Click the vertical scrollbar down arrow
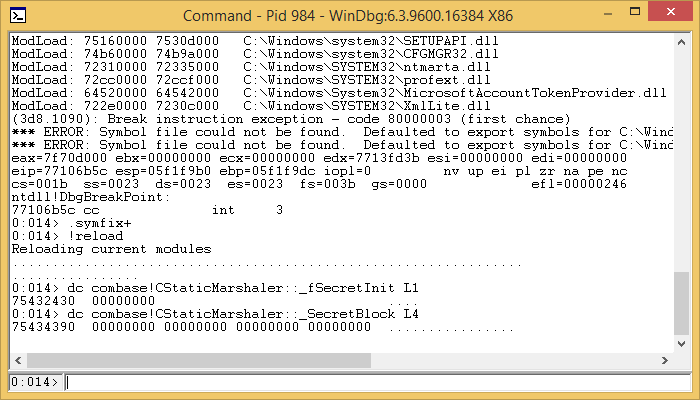This screenshot has width=700, height=400. [681, 345]
